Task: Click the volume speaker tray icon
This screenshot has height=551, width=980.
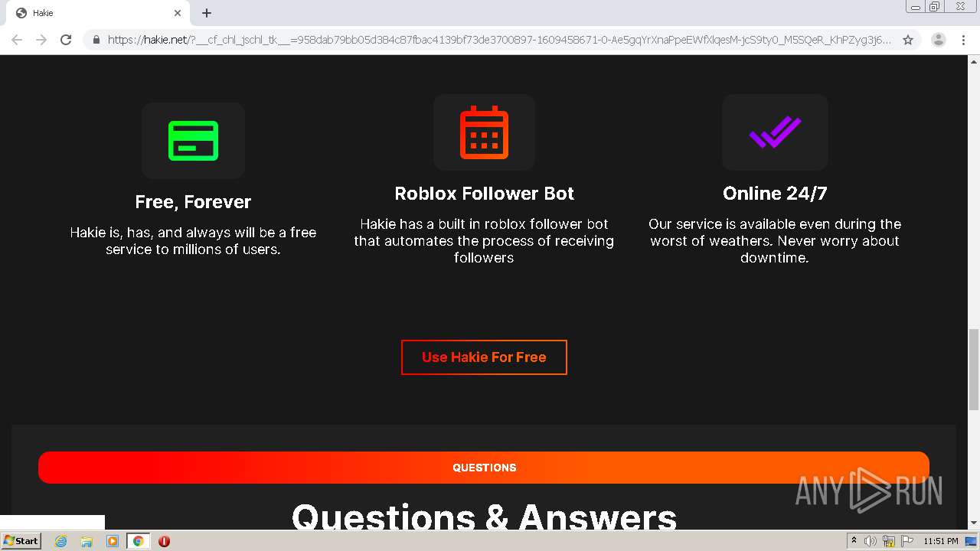Action: click(871, 541)
